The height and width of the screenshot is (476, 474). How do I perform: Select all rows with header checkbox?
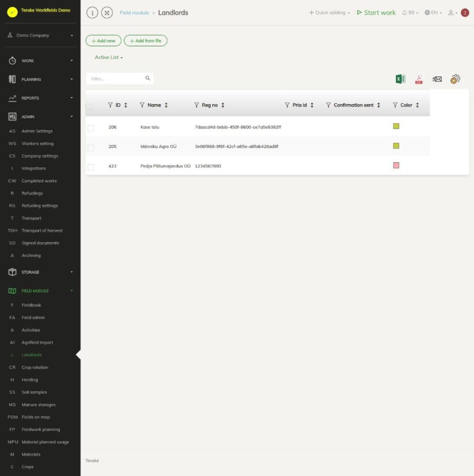pos(89,106)
